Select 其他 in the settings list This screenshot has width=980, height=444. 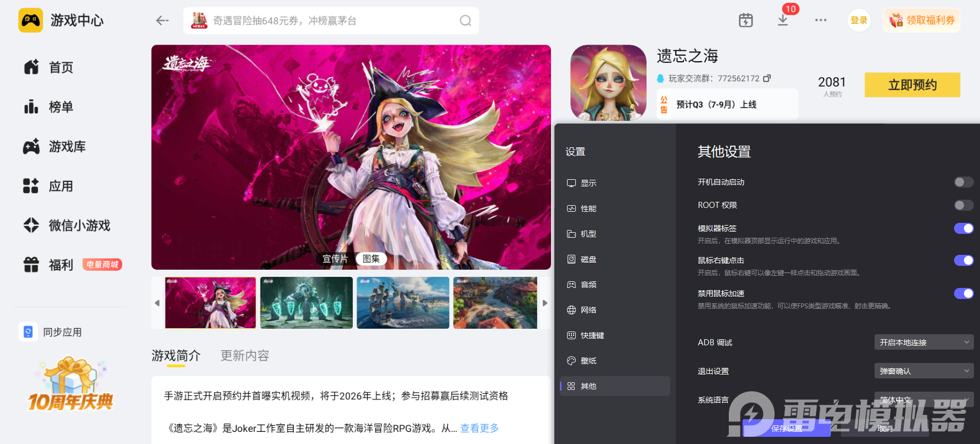tap(615, 386)
